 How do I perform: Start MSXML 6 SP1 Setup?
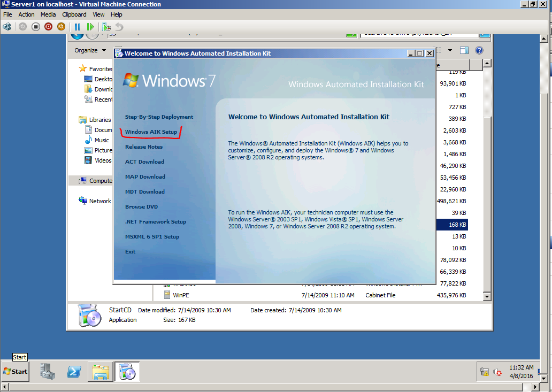(152, 236)
